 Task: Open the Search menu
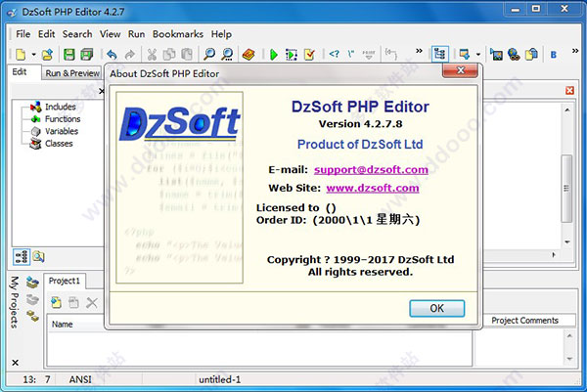[x=77, y=34]
